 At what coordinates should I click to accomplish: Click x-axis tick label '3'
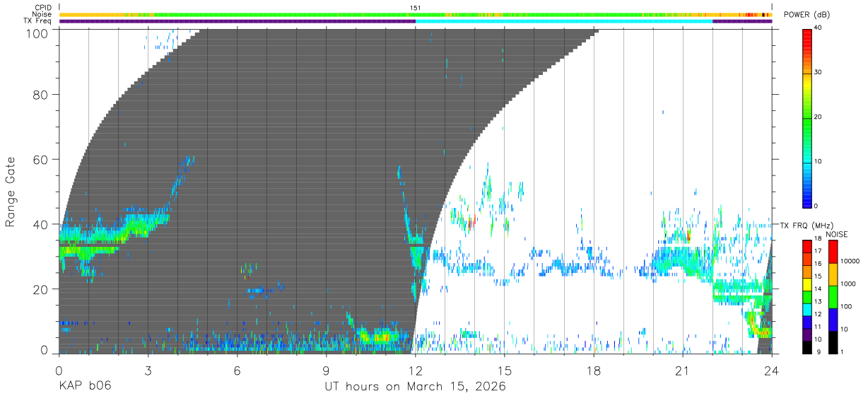(x=148, y=370)
